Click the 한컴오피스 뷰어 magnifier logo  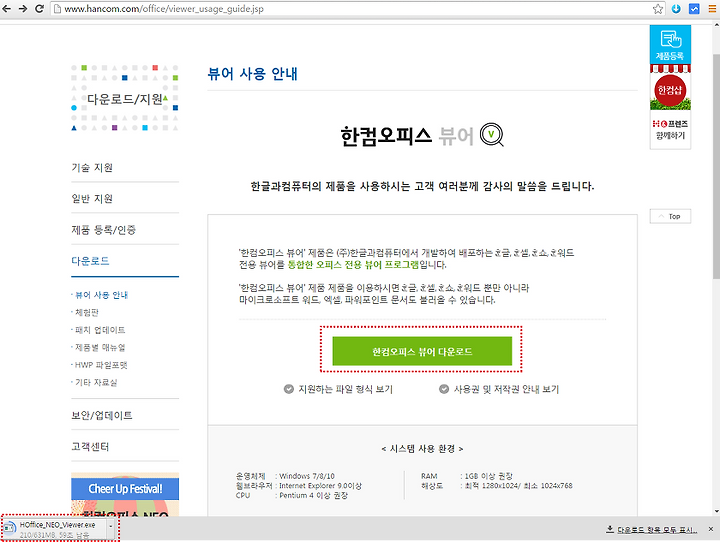click(491, 135)
